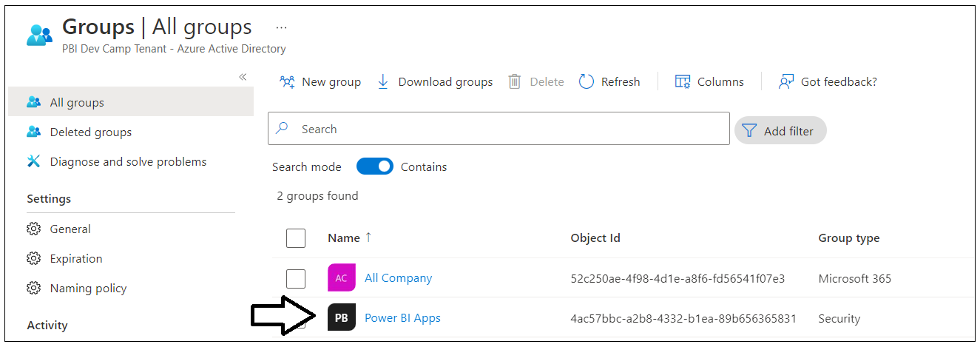
Task: Click the Naming policy gear icon
Action: 33,289
